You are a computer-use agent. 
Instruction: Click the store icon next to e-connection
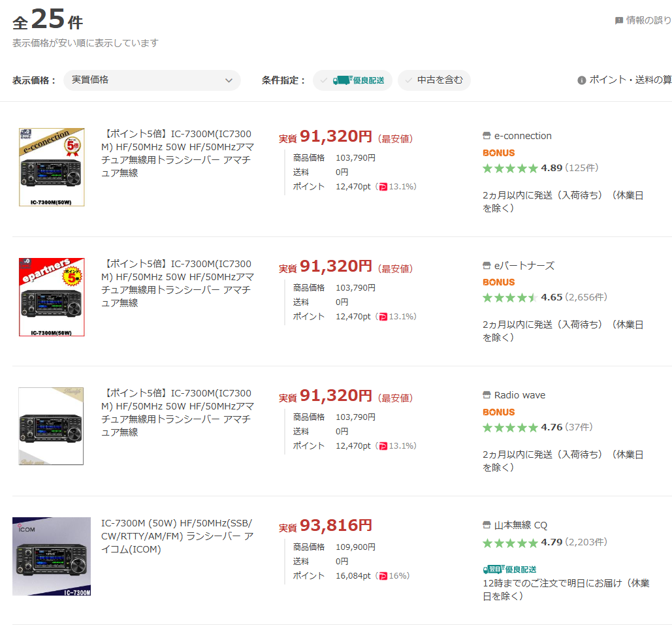tap(487, 136)
